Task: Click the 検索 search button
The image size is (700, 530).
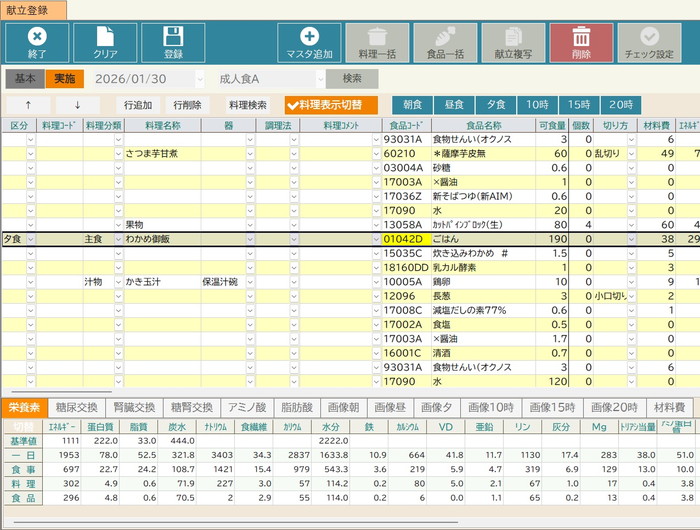Action: (352, 79)
